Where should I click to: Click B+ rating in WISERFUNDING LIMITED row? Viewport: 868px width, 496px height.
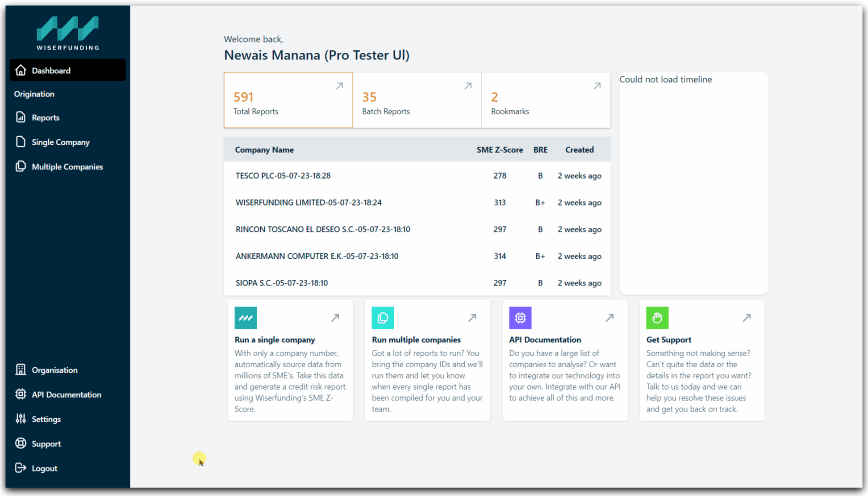point(540,202)
